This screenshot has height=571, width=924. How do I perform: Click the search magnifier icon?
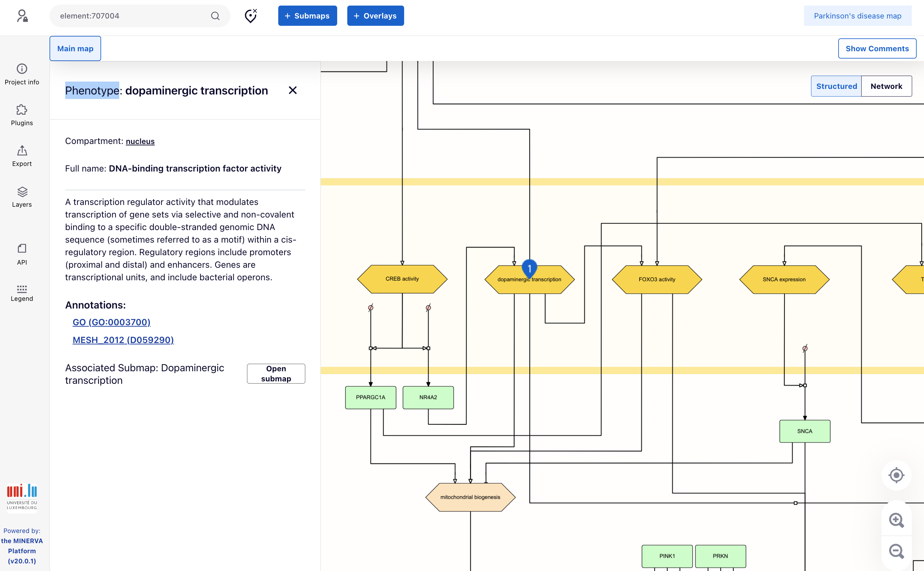point(215,16)
